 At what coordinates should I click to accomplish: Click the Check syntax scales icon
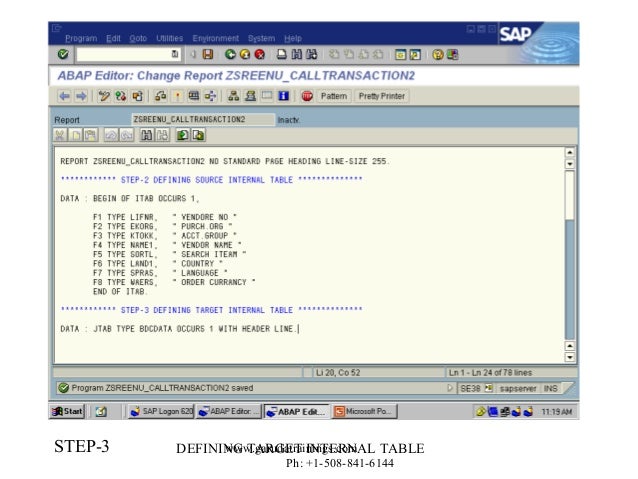(160, 96)
